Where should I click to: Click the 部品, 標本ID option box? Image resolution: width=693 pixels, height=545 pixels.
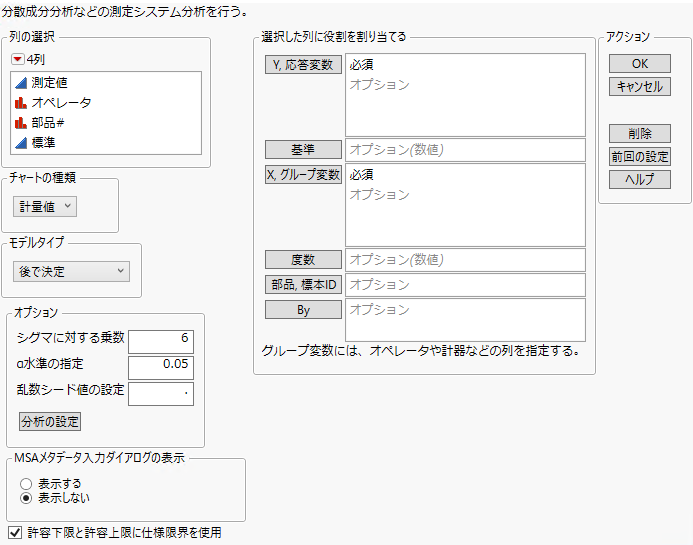[465, 285]
